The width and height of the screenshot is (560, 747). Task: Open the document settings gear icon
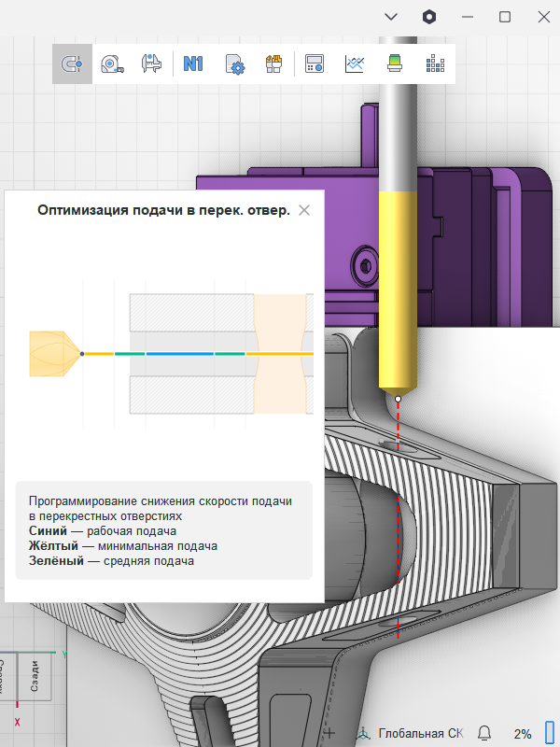click(x=234, y=64)
